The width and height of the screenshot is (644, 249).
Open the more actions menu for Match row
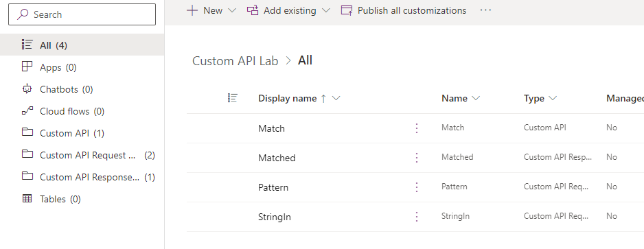click(x=417, y=128)
